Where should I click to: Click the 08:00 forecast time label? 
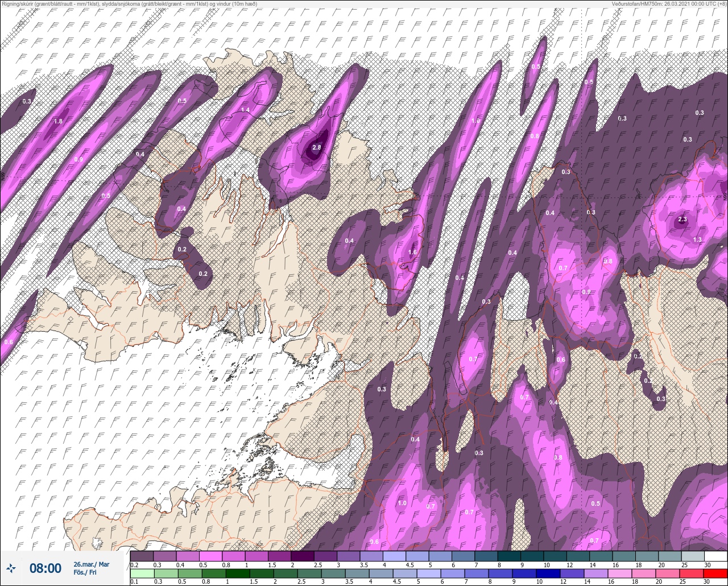click(45, 568)
